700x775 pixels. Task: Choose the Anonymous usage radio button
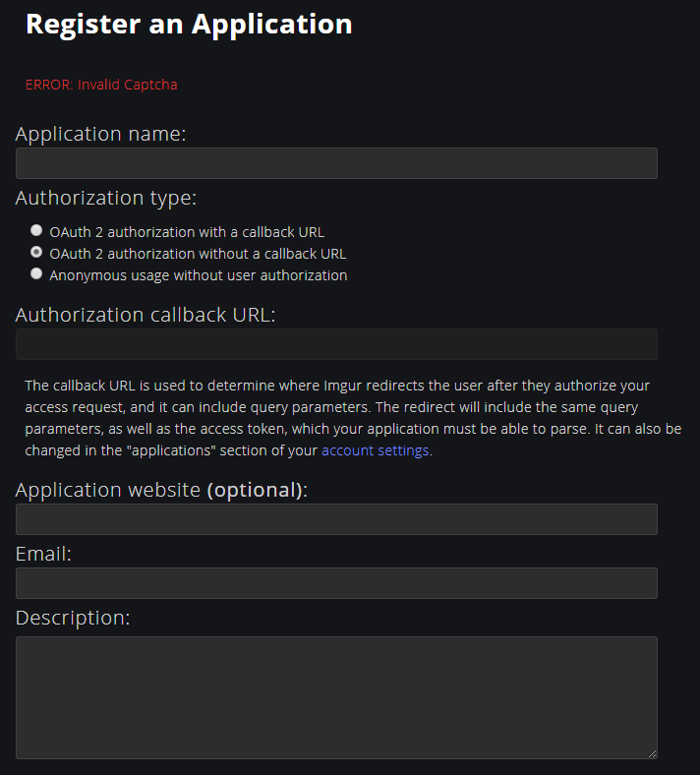click(36, 273)
